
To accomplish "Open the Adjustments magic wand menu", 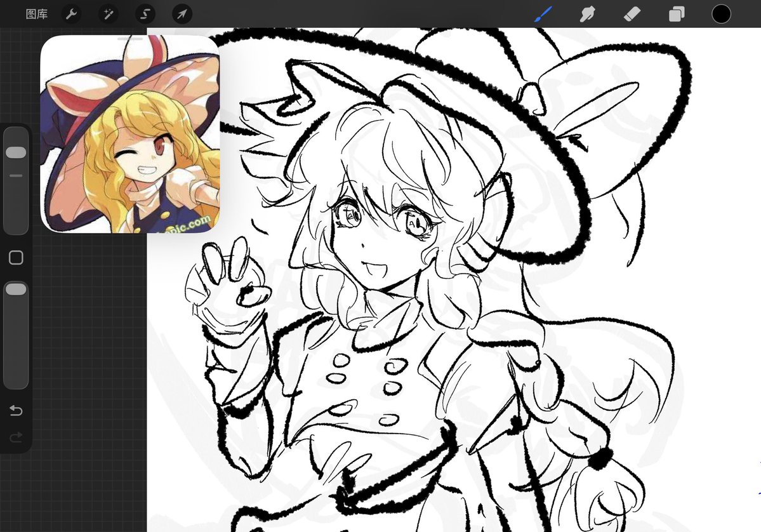I will [109, 14].
